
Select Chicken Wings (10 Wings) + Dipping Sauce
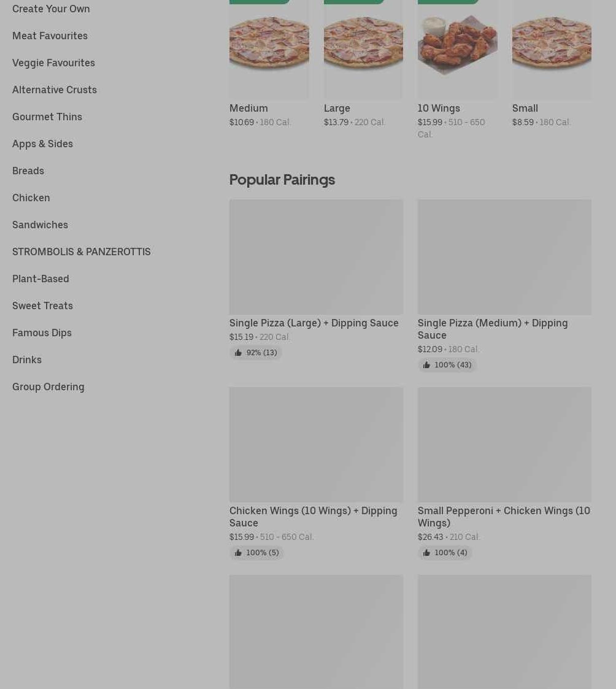coord(313,517)
